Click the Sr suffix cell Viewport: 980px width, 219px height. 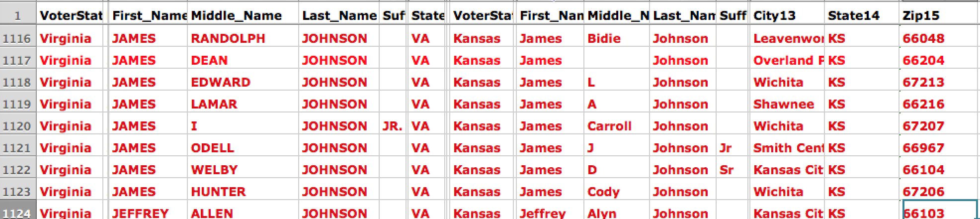point(727,170)
